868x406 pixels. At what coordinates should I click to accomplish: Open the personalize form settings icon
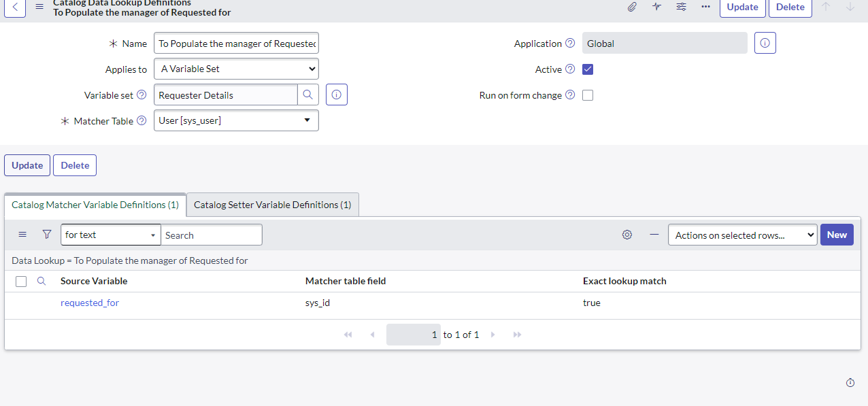pos(681,7)
